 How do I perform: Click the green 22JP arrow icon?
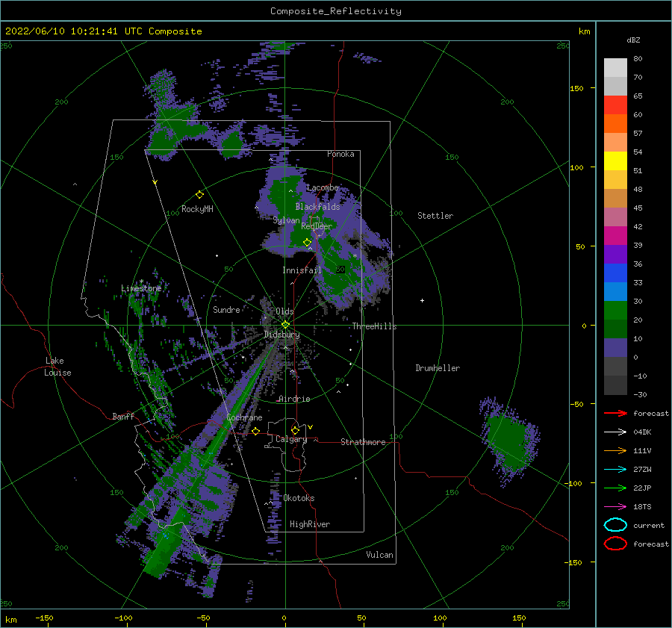click(x=615, y=488)
